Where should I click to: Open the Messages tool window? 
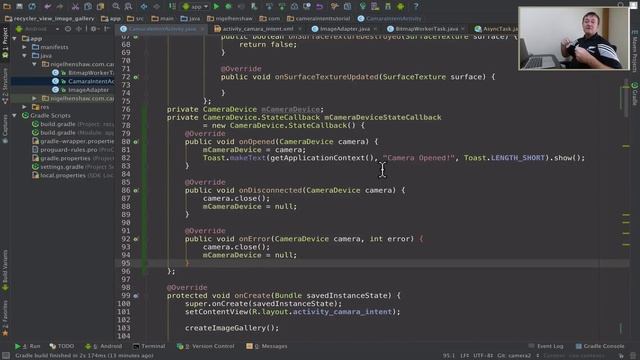(267, 346)
